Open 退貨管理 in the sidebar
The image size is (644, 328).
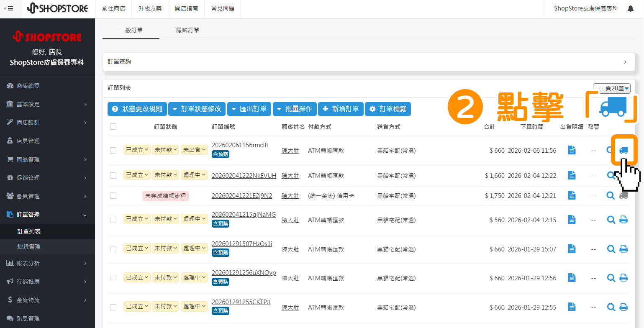pos(29,246)
